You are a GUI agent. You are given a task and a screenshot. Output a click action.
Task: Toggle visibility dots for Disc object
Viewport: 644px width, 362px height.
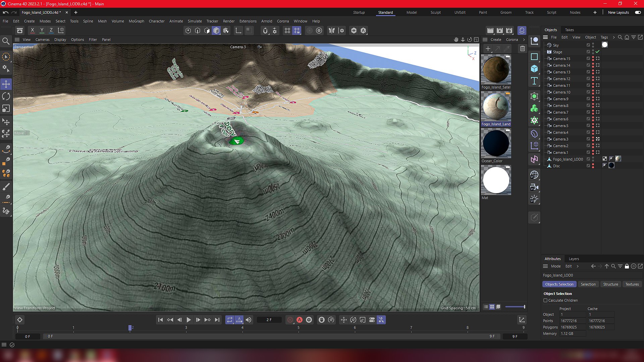pyautogui.click(x=593, y=166)
